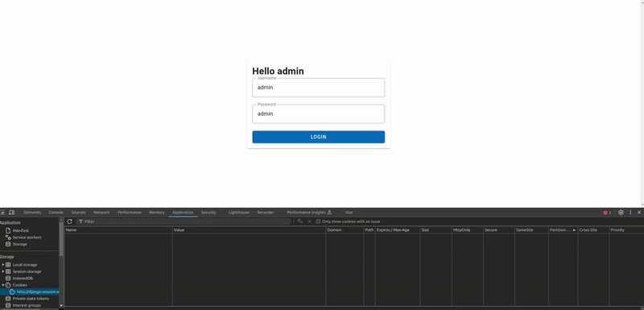Click the cookies Filter text box
The image size is (644, 310).
click(x=185, y=221)
